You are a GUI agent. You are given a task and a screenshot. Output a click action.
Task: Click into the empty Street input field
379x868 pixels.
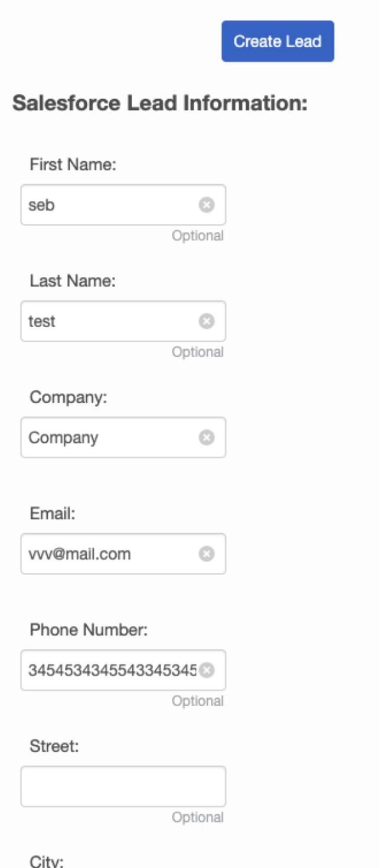[x=123, y=787]
